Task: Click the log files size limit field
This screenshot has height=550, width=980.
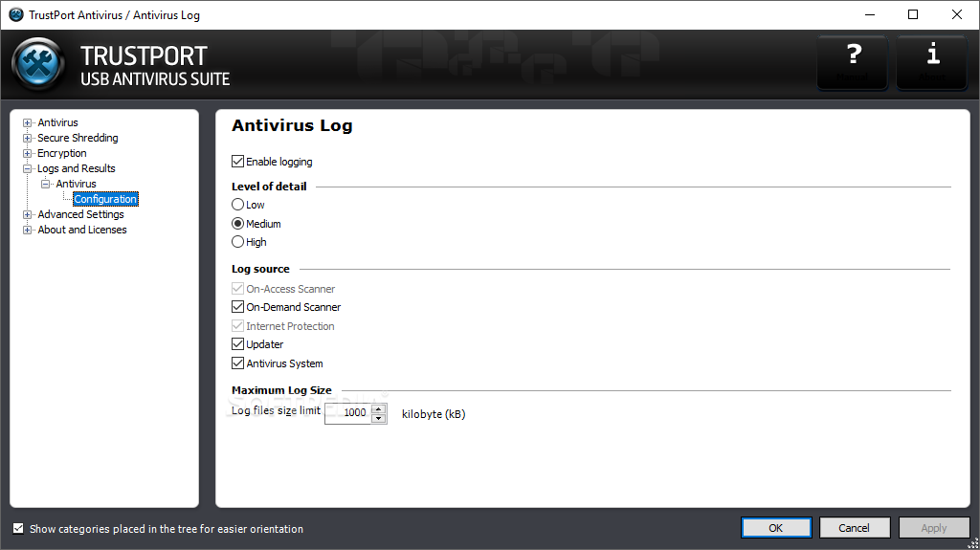Action: tap(348, 412)
